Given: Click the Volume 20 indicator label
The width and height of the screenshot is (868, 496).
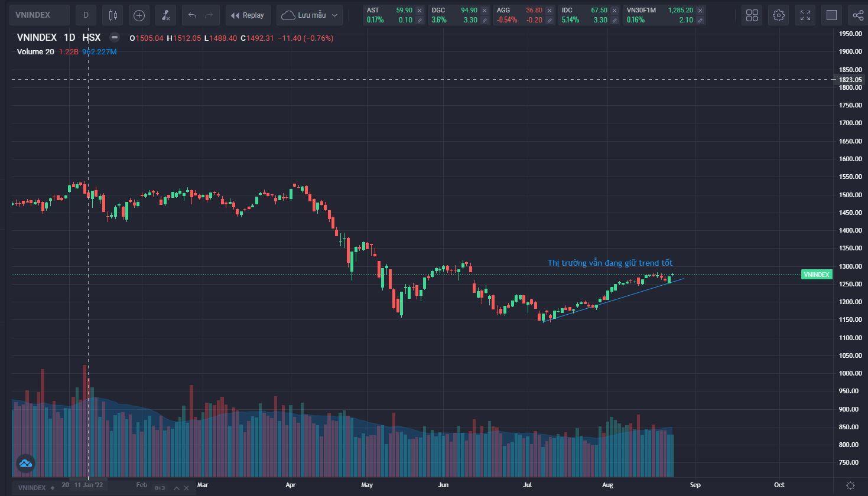Looking at the screenshot, I should click(x=35, y=52).
